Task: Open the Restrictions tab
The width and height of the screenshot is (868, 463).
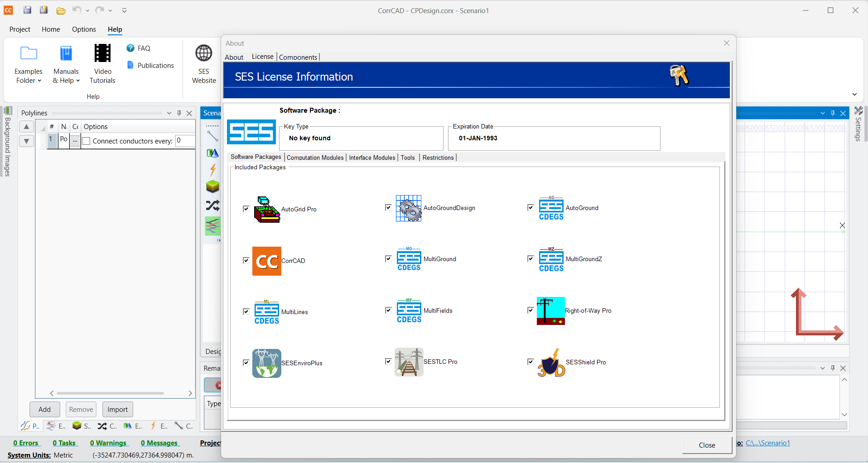Action: (438, 158)
